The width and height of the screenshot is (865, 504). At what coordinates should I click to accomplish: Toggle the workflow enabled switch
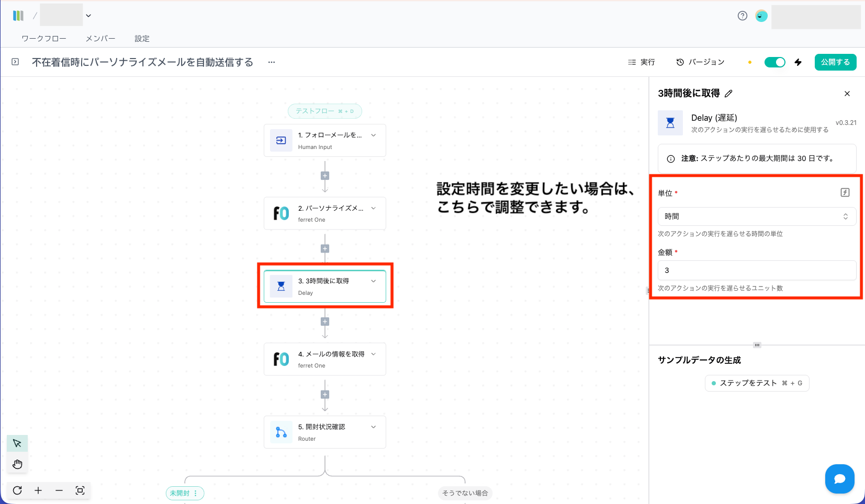tap(774, 62)
